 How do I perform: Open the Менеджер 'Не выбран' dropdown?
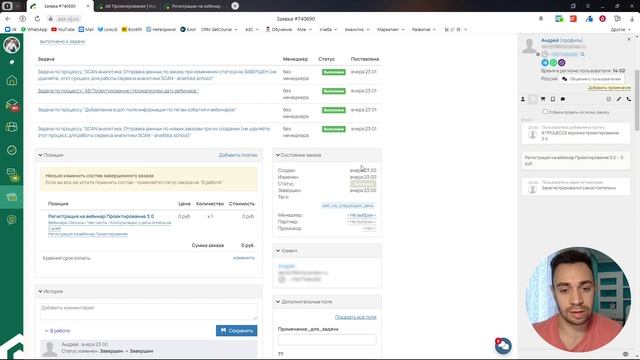point(362,215)
